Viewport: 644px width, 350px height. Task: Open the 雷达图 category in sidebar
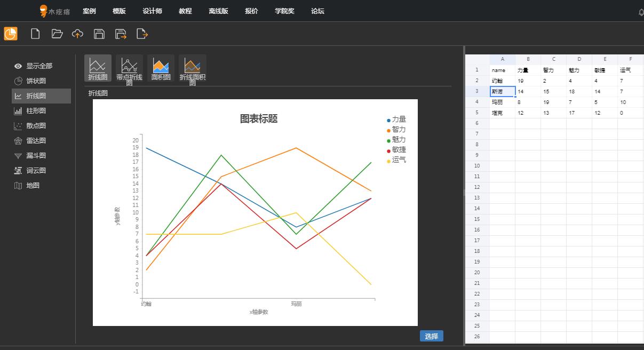[x=36, y=141]
